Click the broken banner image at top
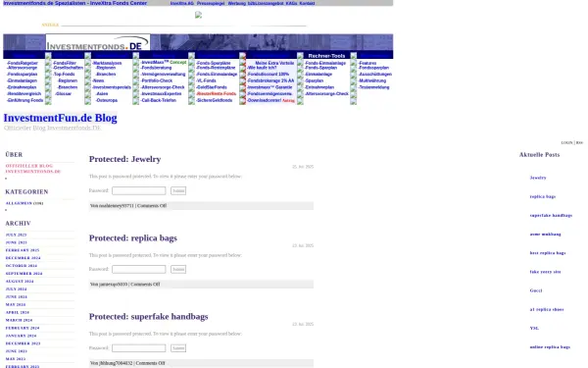588x368 pixels. coord(198,15)
